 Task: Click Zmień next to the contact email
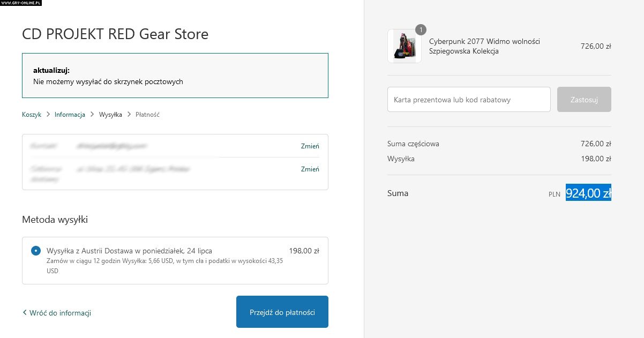(310, 146)
